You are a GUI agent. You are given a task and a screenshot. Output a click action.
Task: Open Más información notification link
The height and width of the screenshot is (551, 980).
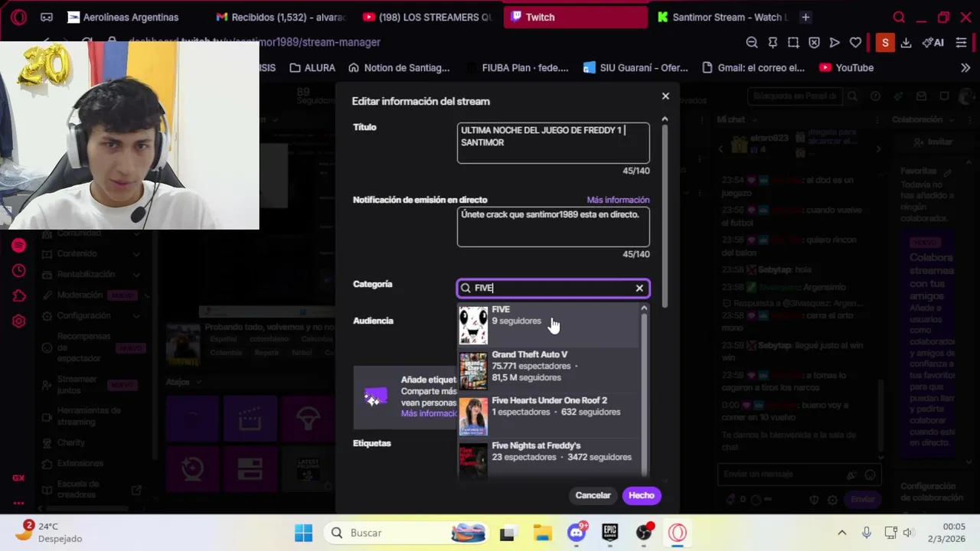click(x=618, y=200)
